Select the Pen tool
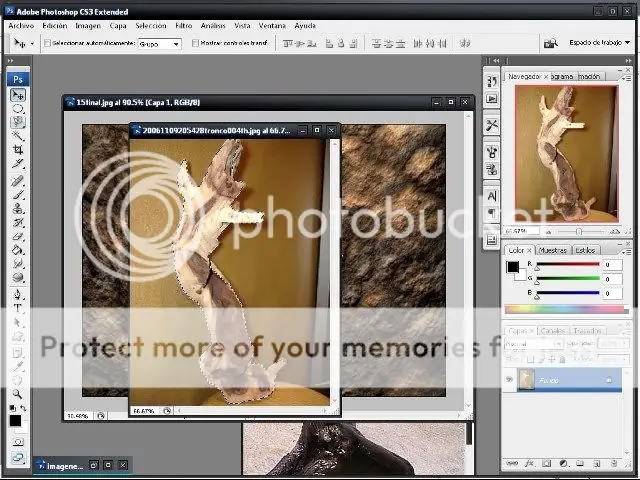This screenshot has height=480, width=640. 18,294
